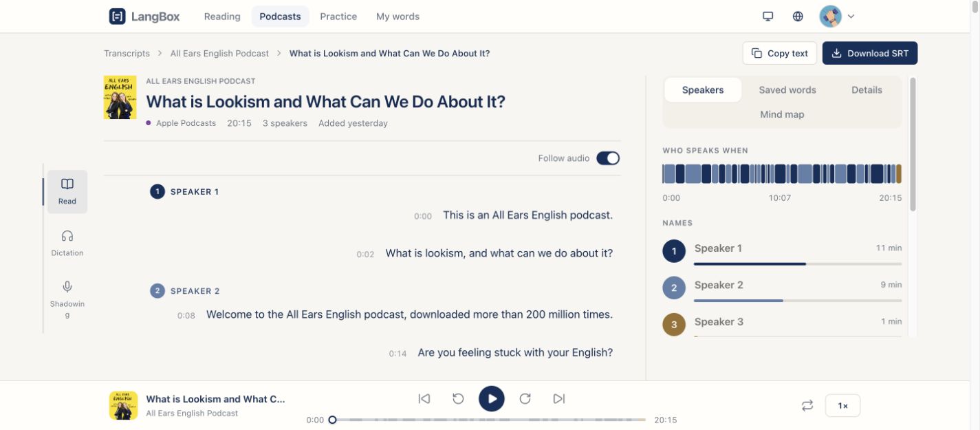Viewport: 980px width, 430px height.
Task: Skip to previous track in player
Action: pyautogui.click(x=424, y=398)
